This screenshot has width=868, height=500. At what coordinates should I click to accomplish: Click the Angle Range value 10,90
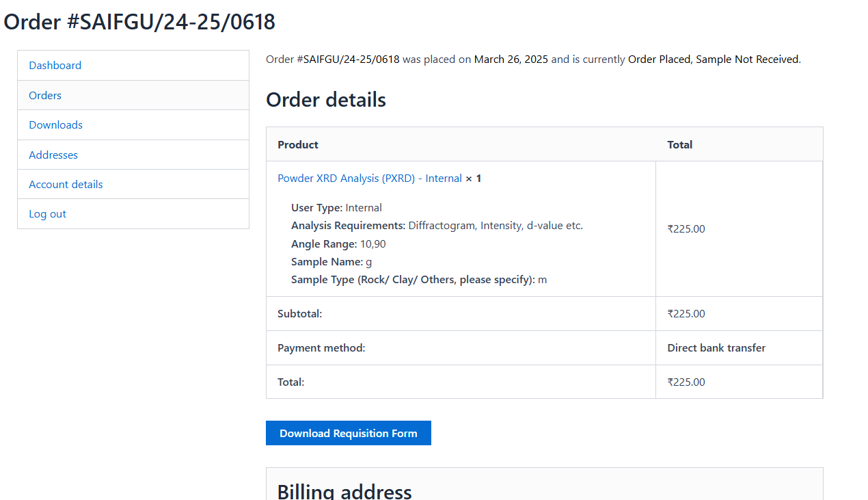click(x=373, y=244)
